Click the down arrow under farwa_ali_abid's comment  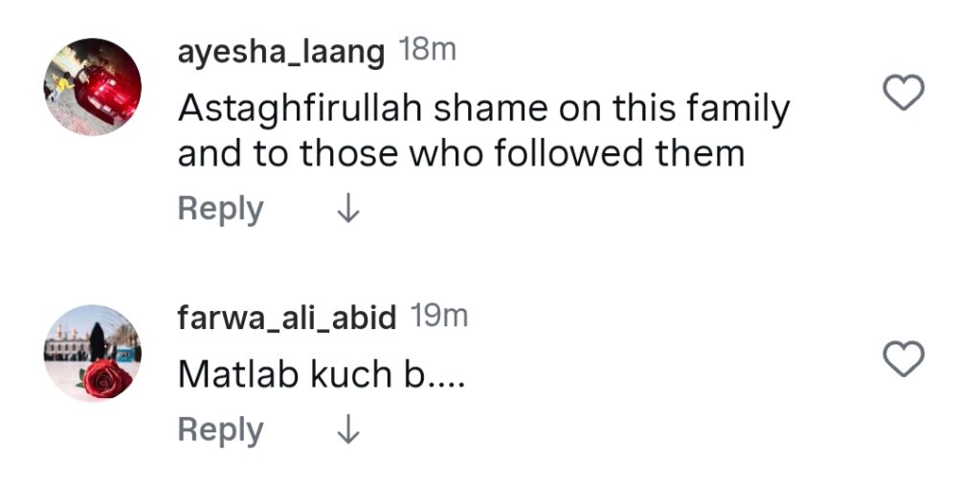click(x=348, y=431)
